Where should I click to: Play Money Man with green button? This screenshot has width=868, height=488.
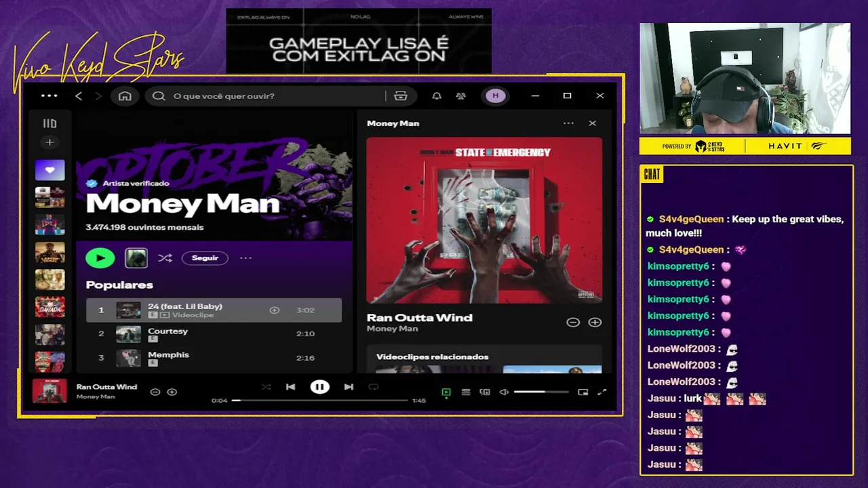click(x=100, y=258)
